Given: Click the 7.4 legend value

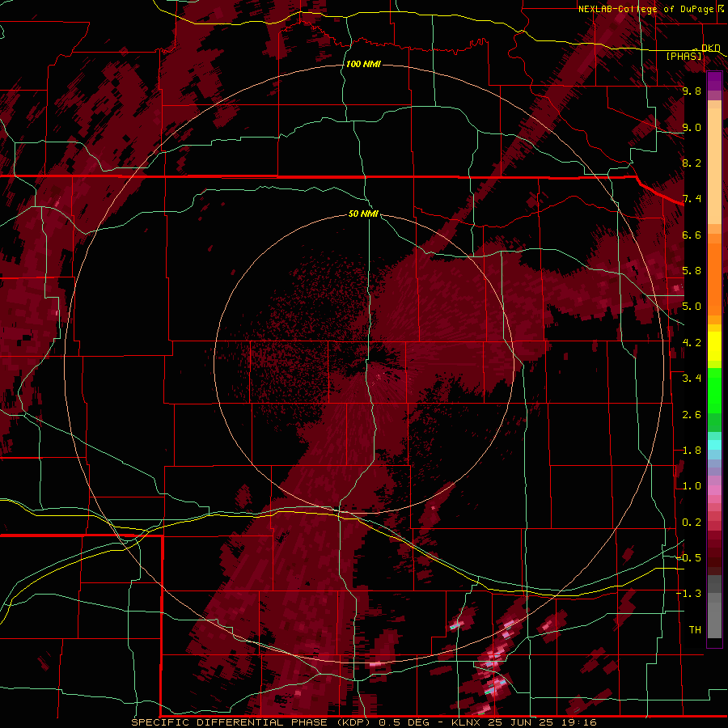Looking at the screenshot, I should [692, 199].
